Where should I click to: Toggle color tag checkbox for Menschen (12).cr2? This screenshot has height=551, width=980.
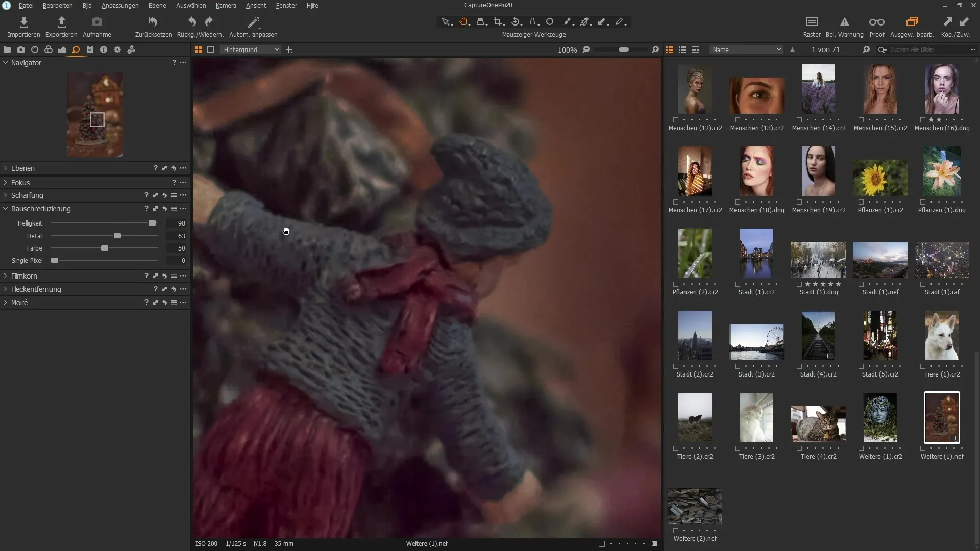pyautogui.click(x=676, y=120)
